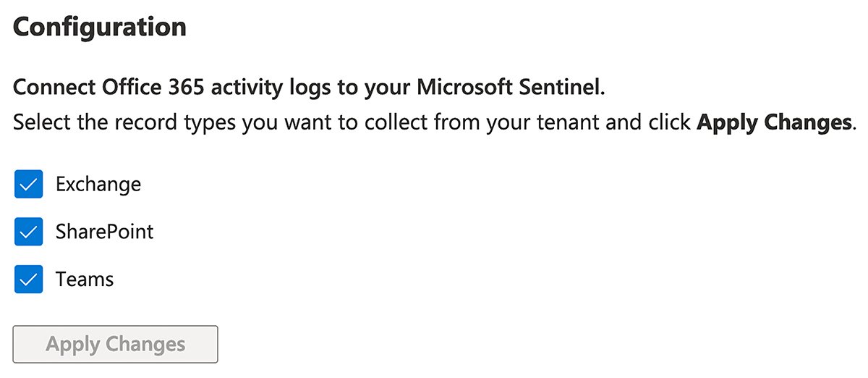Click the Teams label text

85,280
